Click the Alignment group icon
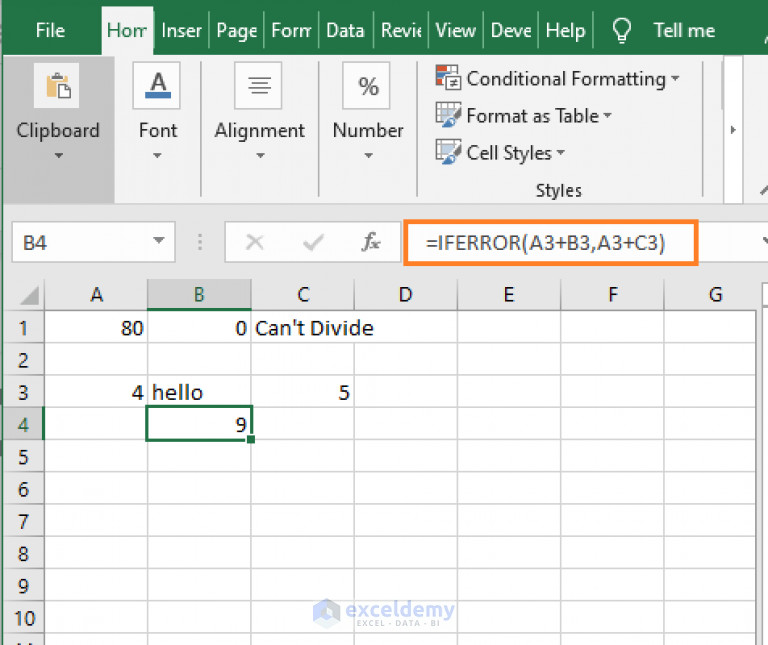Screen dimensions: 768x645 [x=259, y=87]
